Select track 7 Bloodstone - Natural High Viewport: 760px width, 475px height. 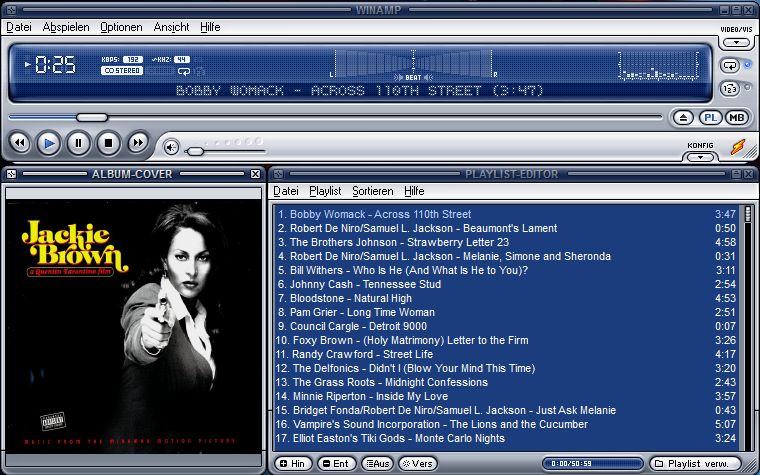pos(507,299)
